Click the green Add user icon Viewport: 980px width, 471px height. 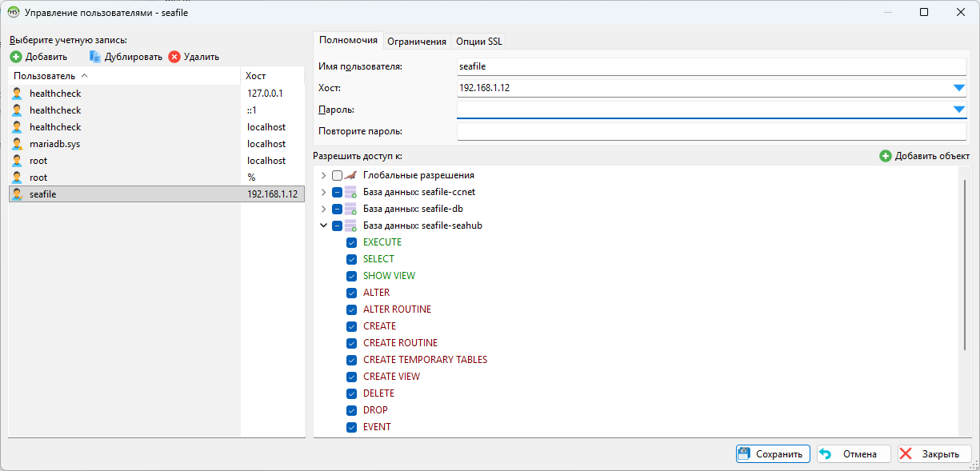point(16,57)
